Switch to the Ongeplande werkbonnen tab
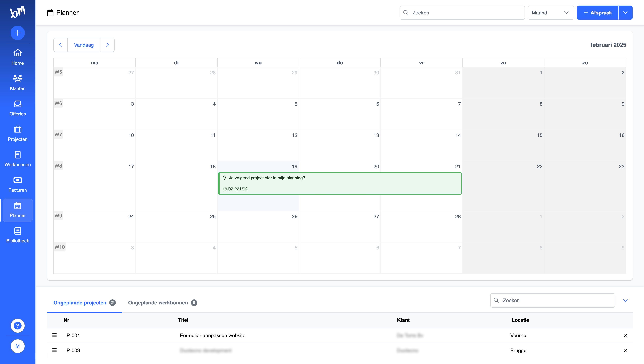The image size is (644, 364). coord(158,303)
